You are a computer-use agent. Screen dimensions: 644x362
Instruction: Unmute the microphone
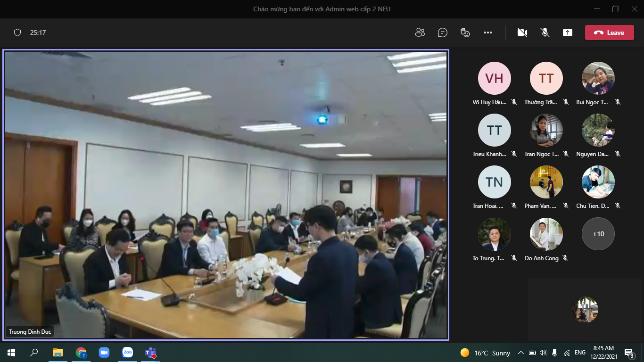[x=545, y=33]
